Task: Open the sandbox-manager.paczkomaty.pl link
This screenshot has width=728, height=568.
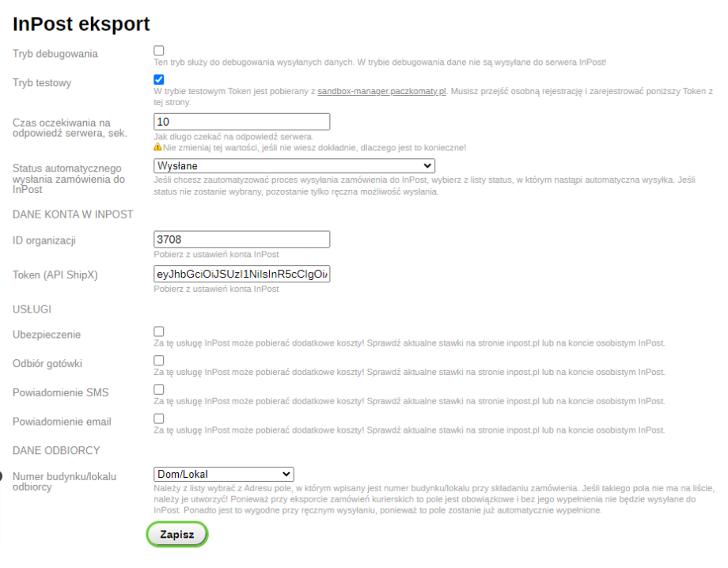Action: (381, 92)
